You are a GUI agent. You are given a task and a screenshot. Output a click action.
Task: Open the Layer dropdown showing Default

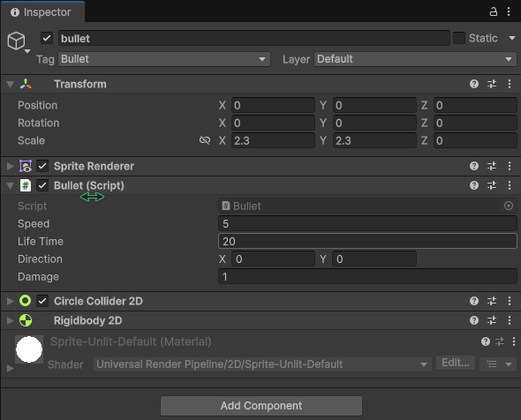point(415,59)
